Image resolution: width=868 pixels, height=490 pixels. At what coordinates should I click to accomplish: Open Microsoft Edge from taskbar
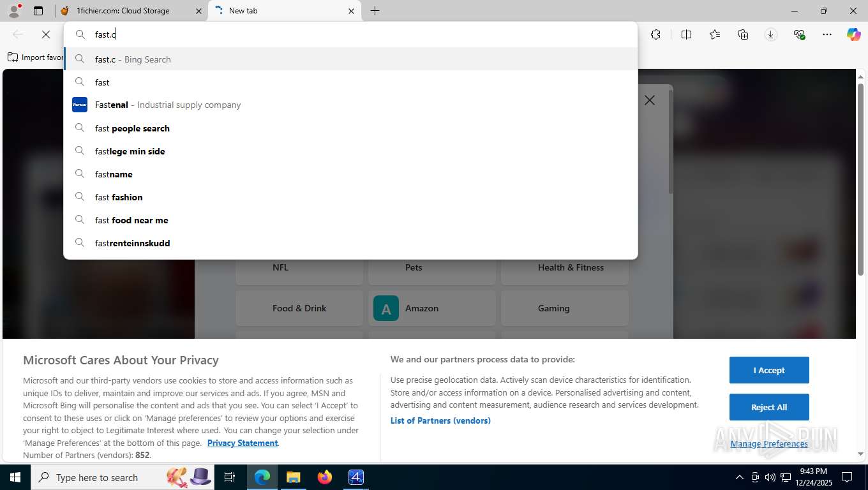click(x=262, y=477)
